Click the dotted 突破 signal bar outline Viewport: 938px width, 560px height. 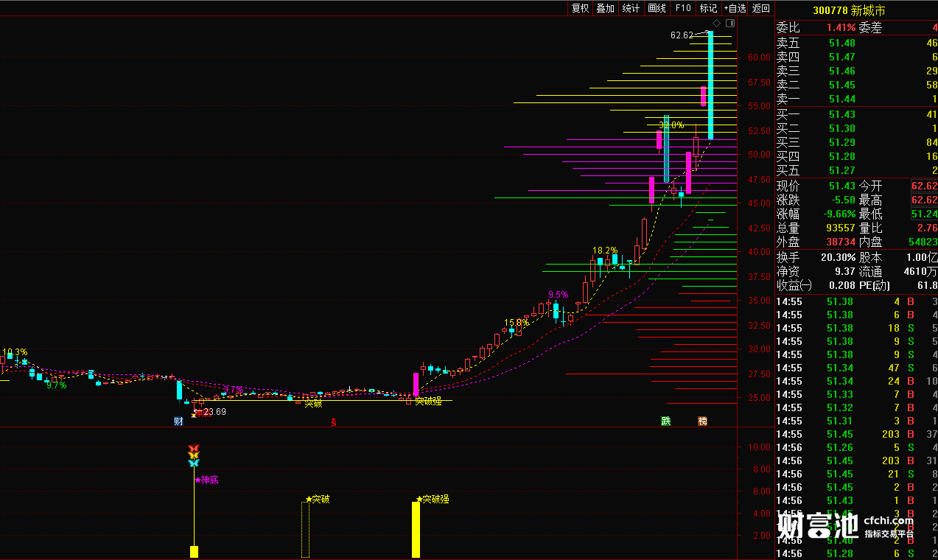(305, 530)
